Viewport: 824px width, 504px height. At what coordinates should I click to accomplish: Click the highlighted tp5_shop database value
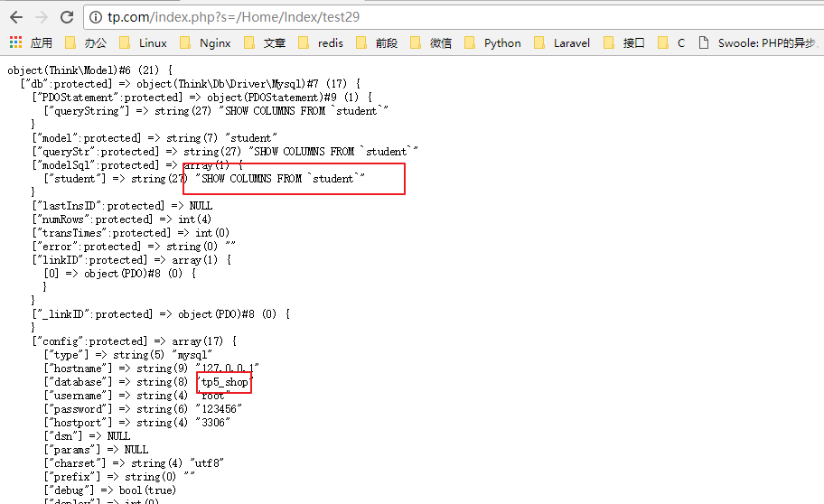click(x=224, y=382)
